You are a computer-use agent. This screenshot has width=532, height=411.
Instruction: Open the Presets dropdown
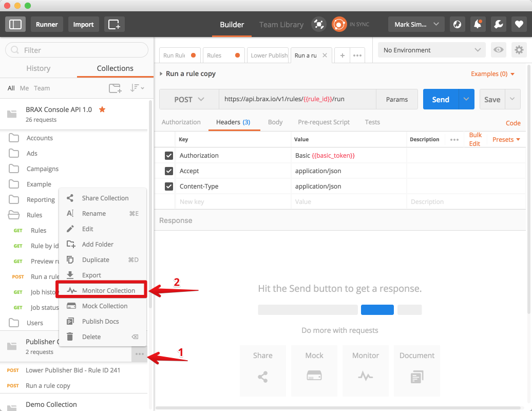tap(506, 140)
